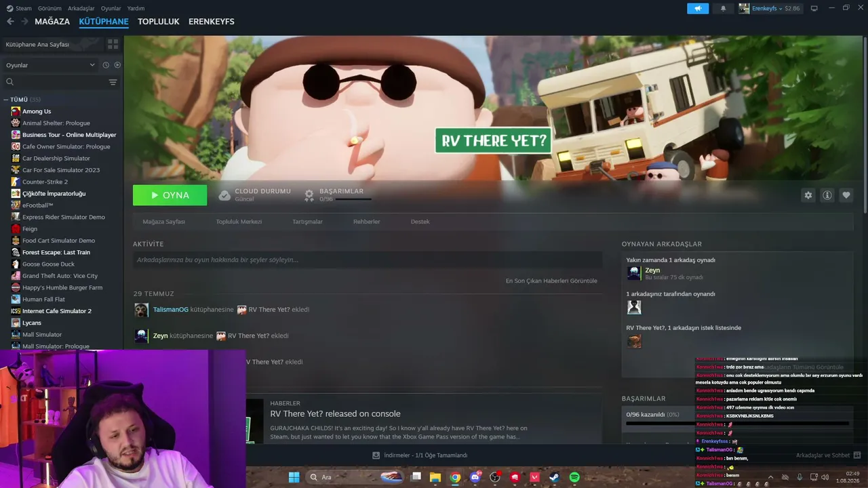Image resolution: width=868 pixels, height=488 pixels.
Task: Open Spotify from the taskbar
Action: (x=574, y=477)
